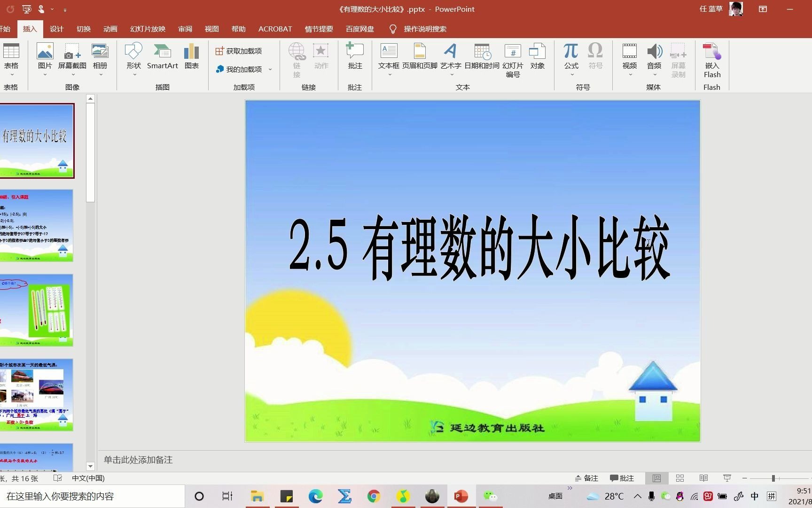Screen dimensions: 812x508
Task: Start WeChat from the taskbar
Action: [490, 496]
